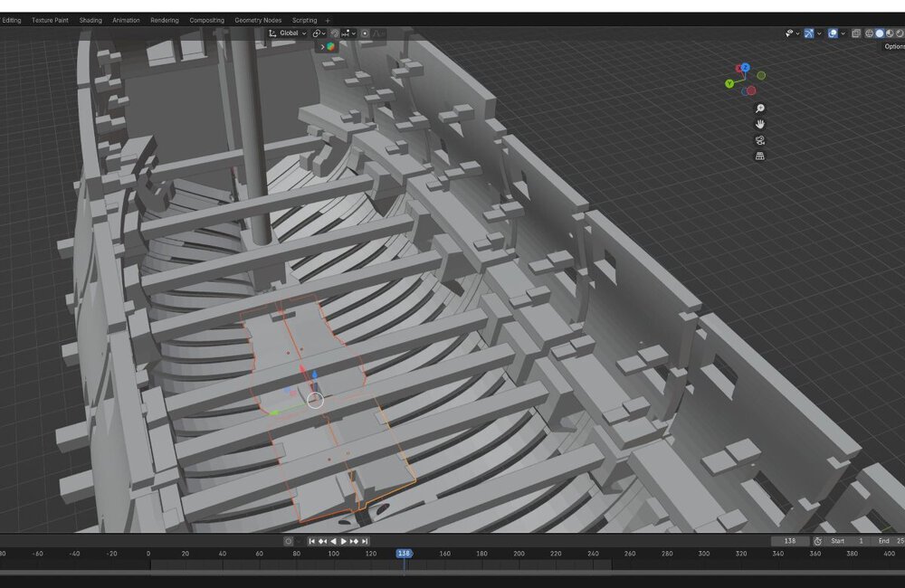The height and width of the screenshot is (588, 905).
Task: Toggle X-ray mode
Action: [856, 33]
